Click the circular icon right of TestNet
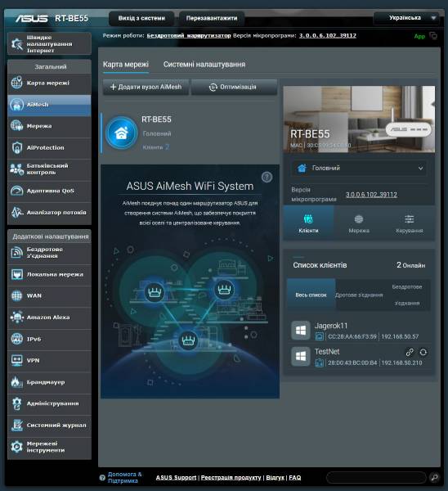 (x=423, y=352)
